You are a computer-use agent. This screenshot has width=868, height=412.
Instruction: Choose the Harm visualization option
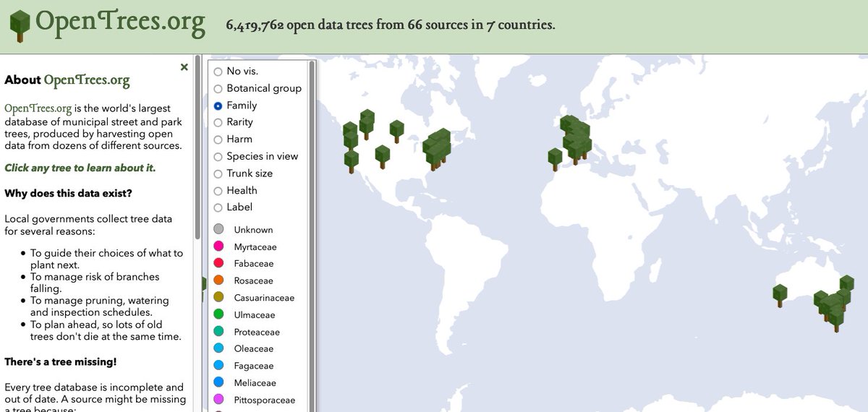tap(218, 140)
